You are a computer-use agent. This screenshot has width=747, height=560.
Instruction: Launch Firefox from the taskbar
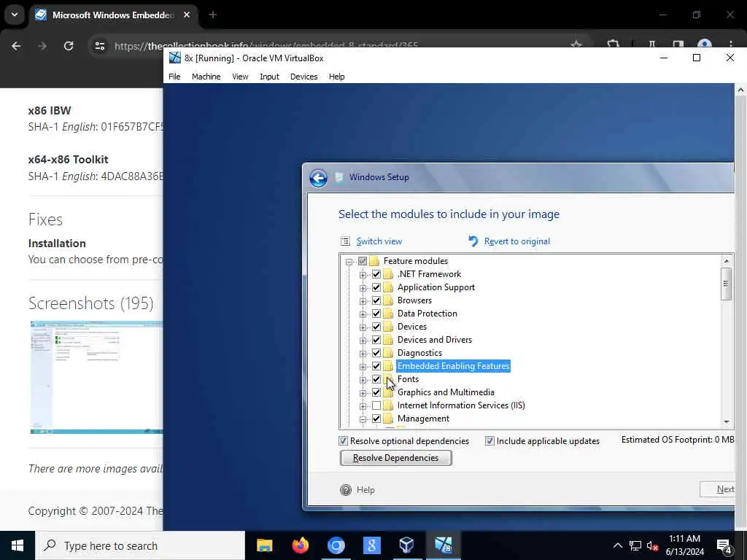click(300, 545)
